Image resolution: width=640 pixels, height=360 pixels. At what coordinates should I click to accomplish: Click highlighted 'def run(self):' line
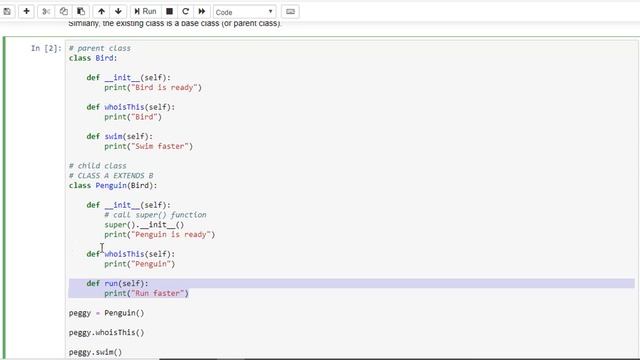[x=117, y=283]
